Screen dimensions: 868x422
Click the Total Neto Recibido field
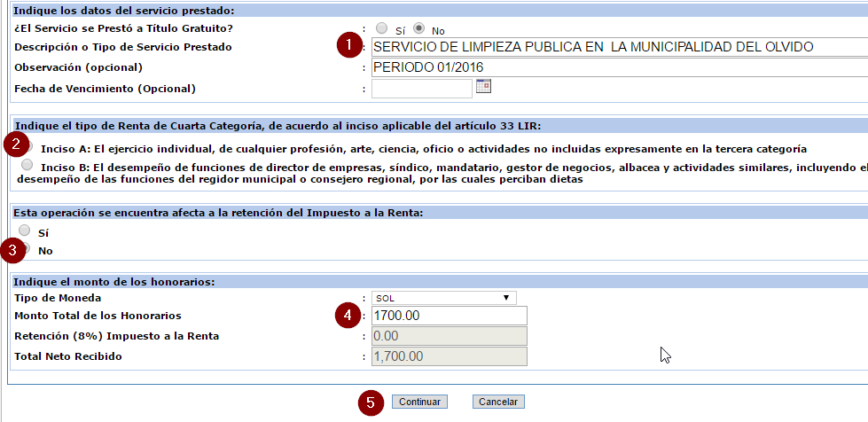tap(449, 356)
